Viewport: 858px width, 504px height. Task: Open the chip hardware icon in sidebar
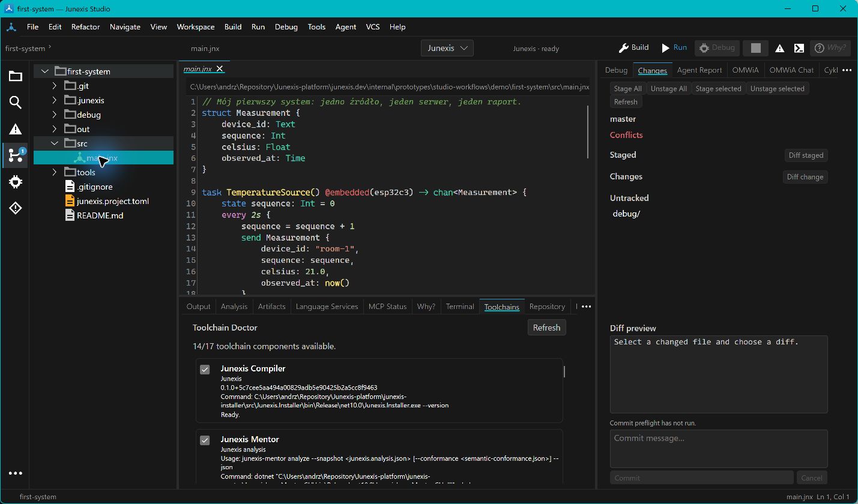16,182
